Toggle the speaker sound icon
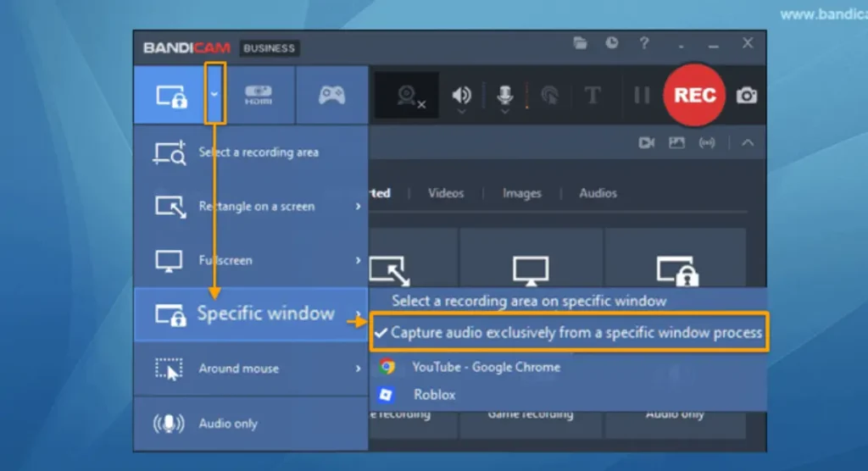The width and height of the screenshot is (868, 471). point(461,95)
